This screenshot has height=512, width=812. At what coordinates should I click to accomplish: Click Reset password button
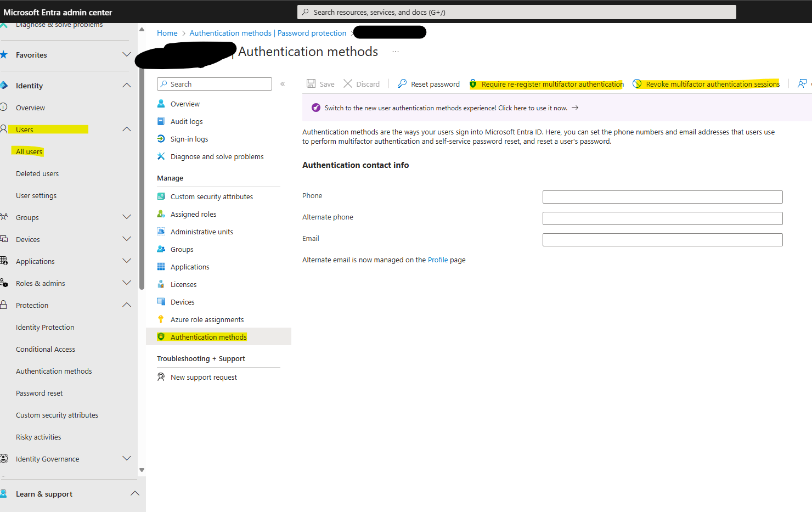point(428,84)
